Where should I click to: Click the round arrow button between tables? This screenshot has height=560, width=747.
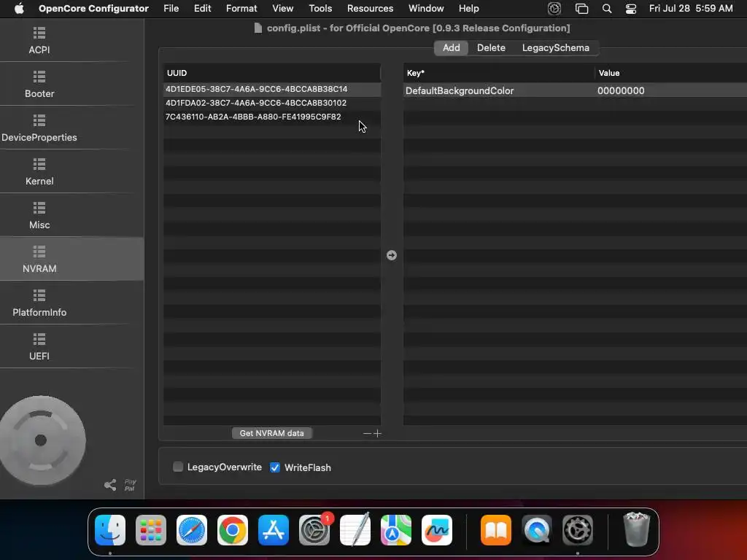[392, 255]
